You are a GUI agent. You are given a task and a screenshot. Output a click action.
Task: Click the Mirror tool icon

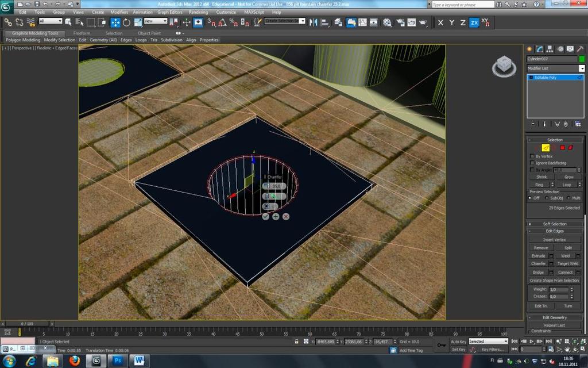314,22
